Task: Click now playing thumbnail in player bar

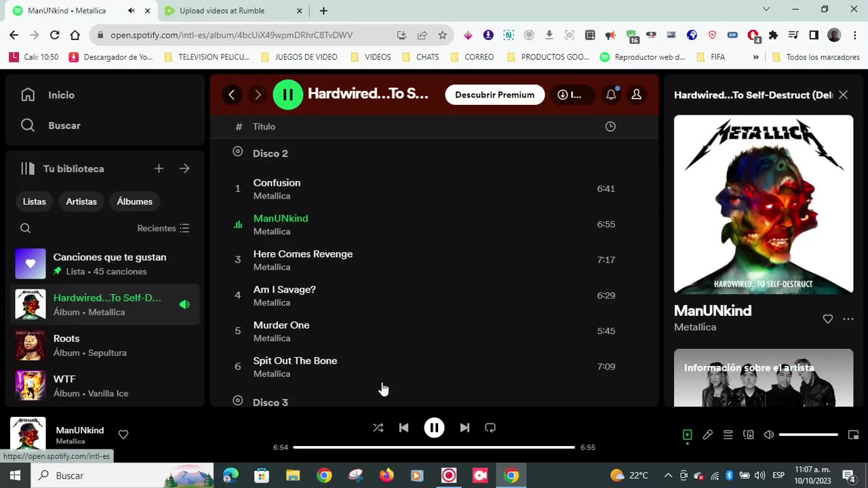Action: pos(28,434)
